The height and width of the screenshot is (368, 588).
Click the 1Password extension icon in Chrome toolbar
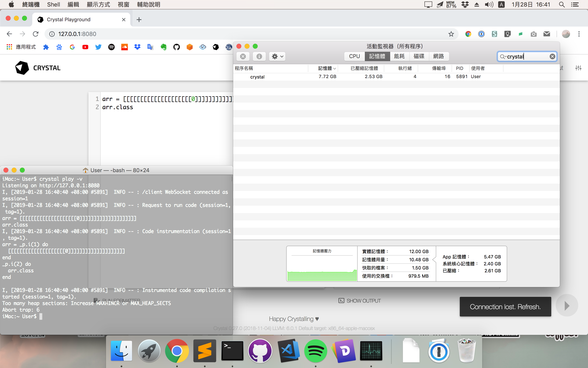[x=481, y=34]
